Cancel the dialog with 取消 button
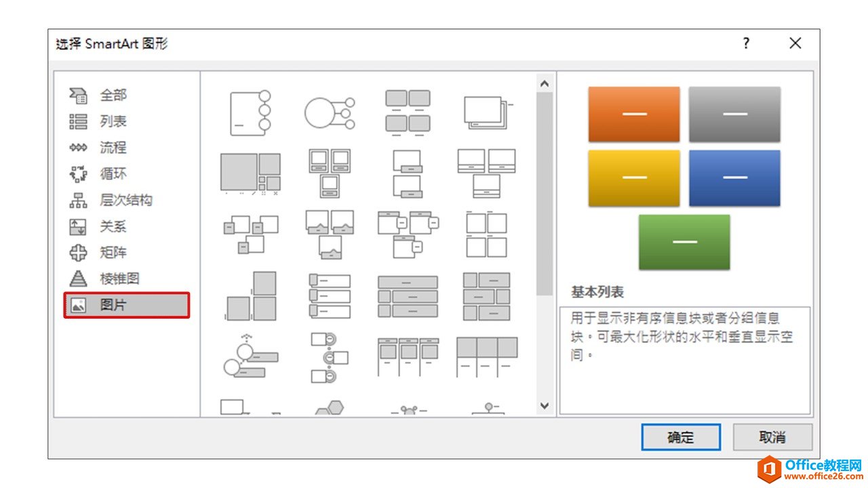Image resolution: width=868 pixels, height=488 pixels. [772, 437]
